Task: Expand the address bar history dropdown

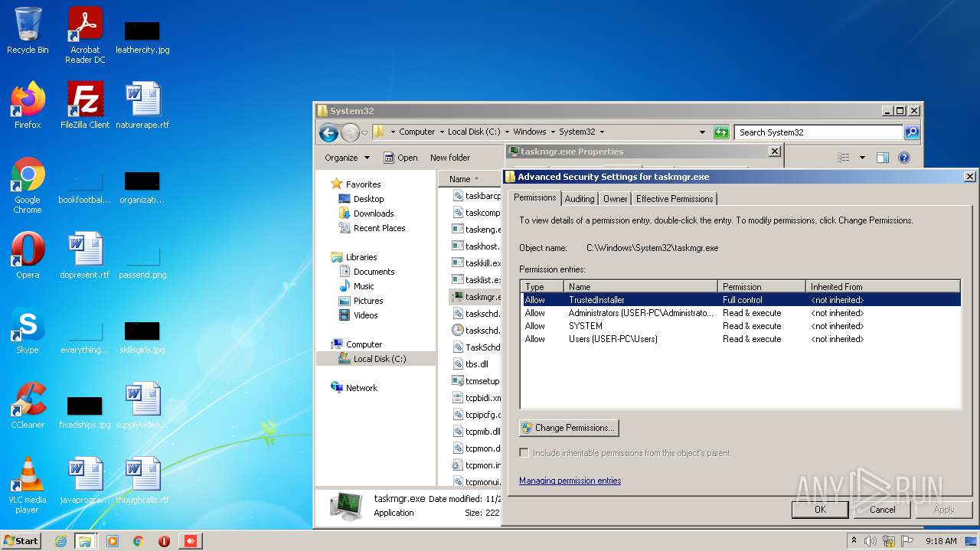Action: (702, 132)
